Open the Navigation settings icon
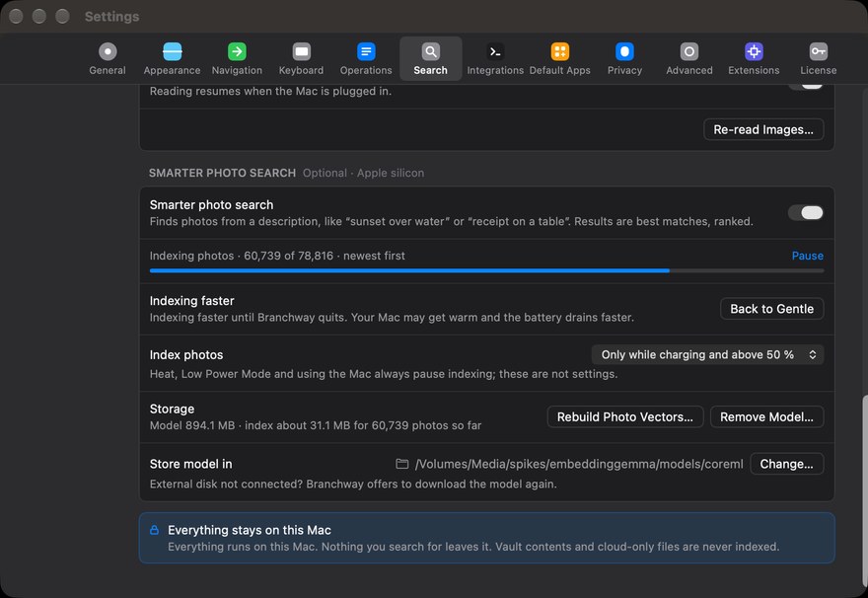This screenshot has height=598, width=868. pyautogui.click(x=237, y=51)
